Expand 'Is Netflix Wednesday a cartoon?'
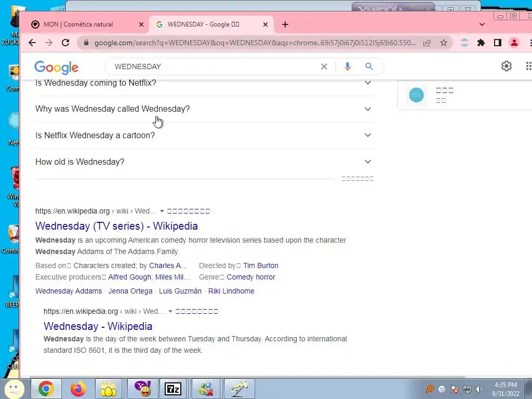The height and width of the screenshot is (399, 532). point(204,136)
